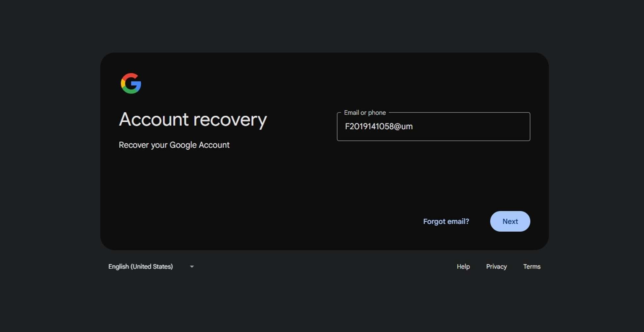Image resolution: width=644 pixels, height=332 pixels.
Task: Open the Privacy link
Action: [496, 267]
